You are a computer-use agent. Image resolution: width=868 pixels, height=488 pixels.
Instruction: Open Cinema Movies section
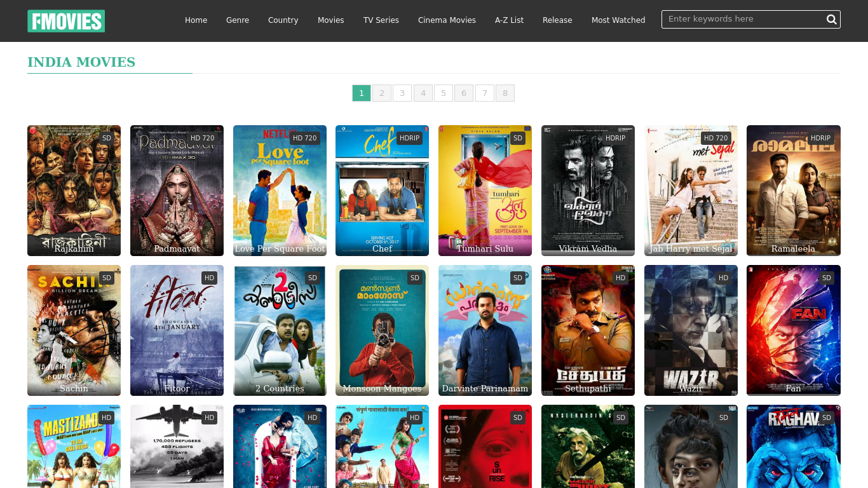(x=447, y=20)
